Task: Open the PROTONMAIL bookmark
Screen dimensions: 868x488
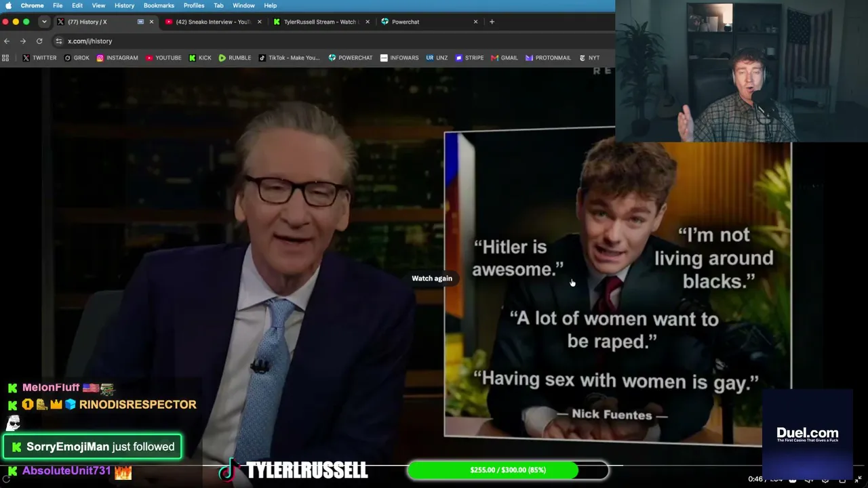Action: coord(548,58)
